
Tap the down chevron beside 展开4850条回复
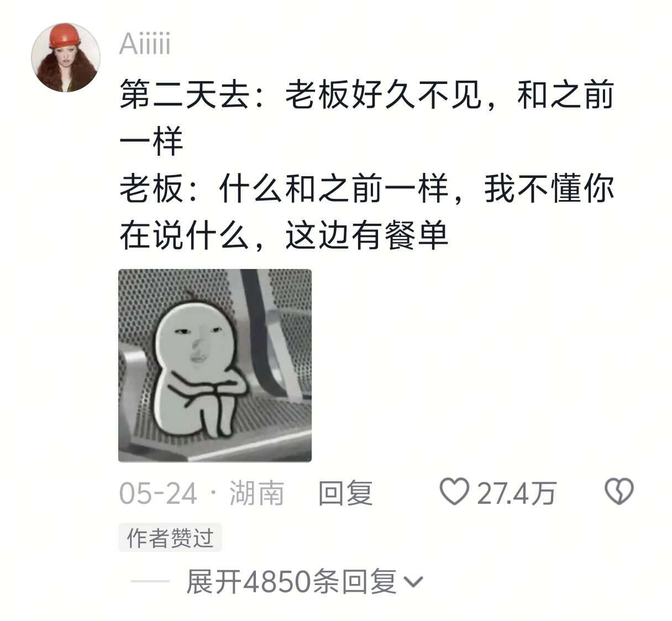point(413,581)
